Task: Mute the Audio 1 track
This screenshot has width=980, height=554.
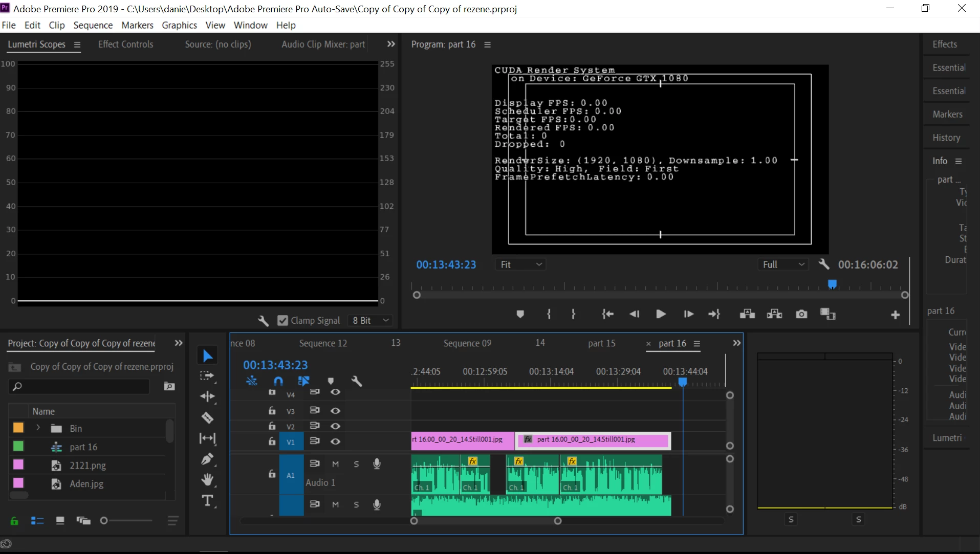Action: 335,464
